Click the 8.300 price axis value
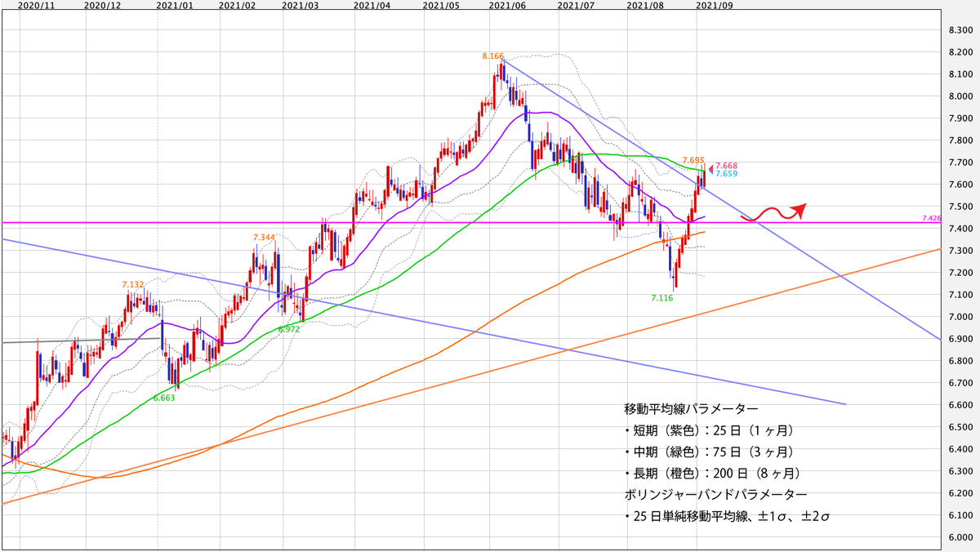Screen dimensions: 980x552 [960, 30]
